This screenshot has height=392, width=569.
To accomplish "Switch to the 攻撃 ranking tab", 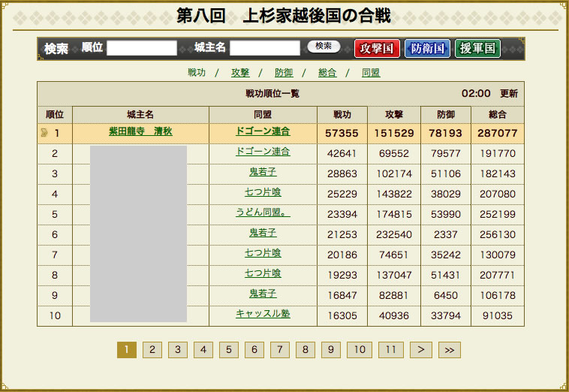I will tap(240, 73).
